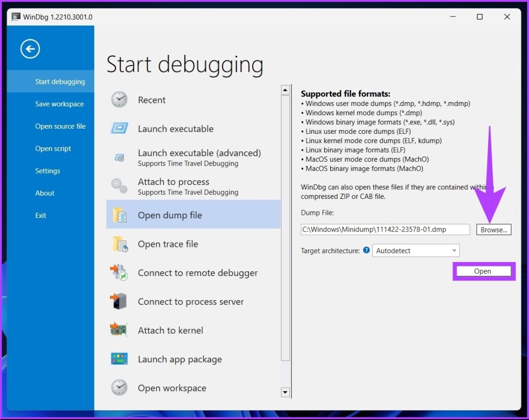Open the About page in the sidebar

click(51, 193)
